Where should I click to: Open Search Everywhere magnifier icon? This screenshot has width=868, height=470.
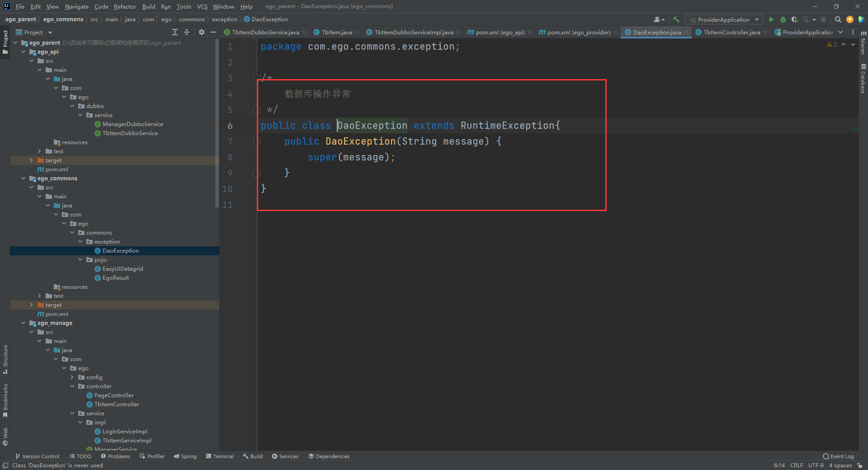tap(838, 19)
